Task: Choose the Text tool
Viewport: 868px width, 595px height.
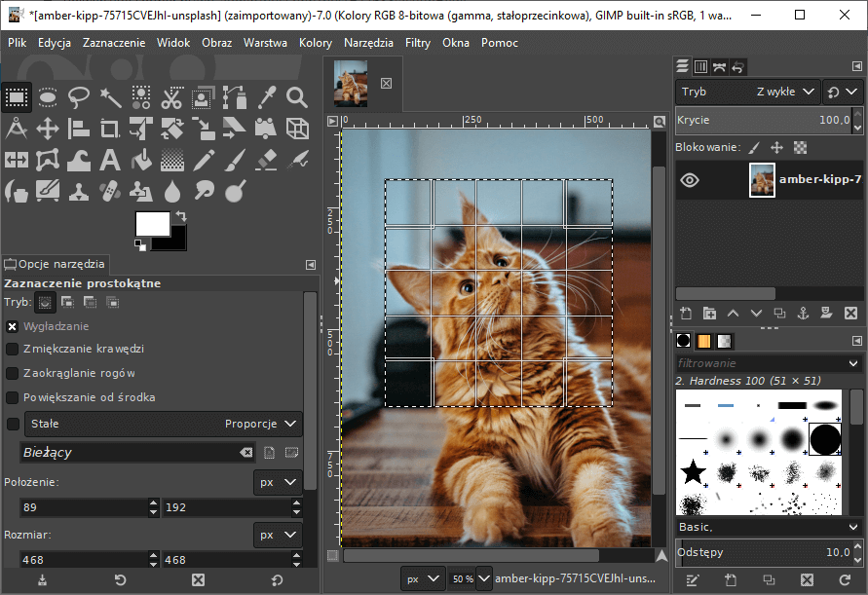Action: (110, 160)
